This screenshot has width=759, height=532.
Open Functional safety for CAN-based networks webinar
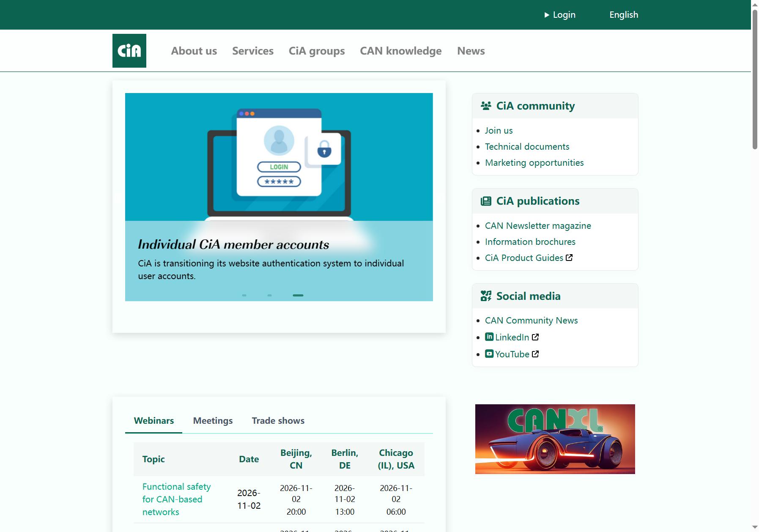coord(176,499)
